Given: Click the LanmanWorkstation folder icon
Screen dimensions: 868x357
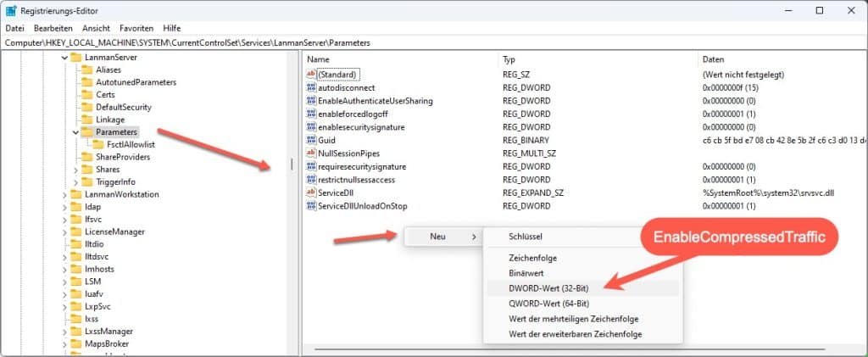Looking at the screenshot, I should 75,194.
